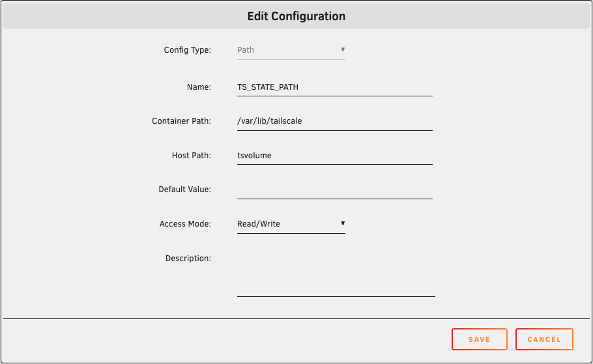Viewport: 593px width, 364px height.
Task: Click the "Config Type:" label
Action: click(187, 50)
